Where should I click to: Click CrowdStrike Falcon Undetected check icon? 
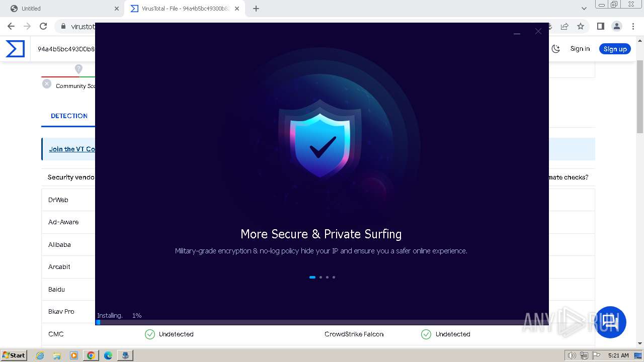[x=426, y=334]
